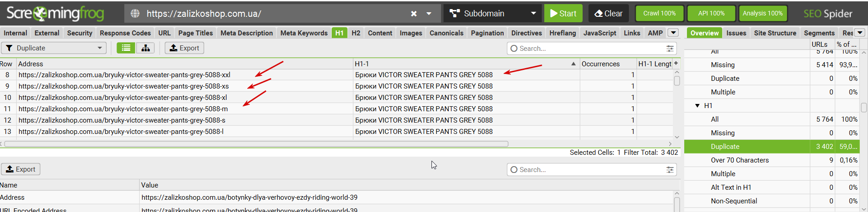Select URL ending grey-5088-xs
This screenshot has width=868, height=212.
pos(123,86)
